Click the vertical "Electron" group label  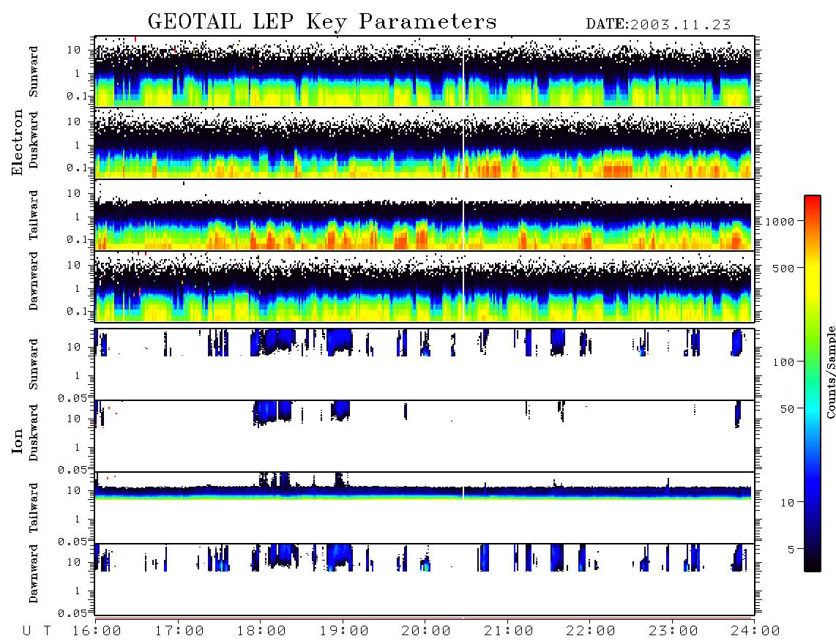pyautogui.click(x=17, y=142)
